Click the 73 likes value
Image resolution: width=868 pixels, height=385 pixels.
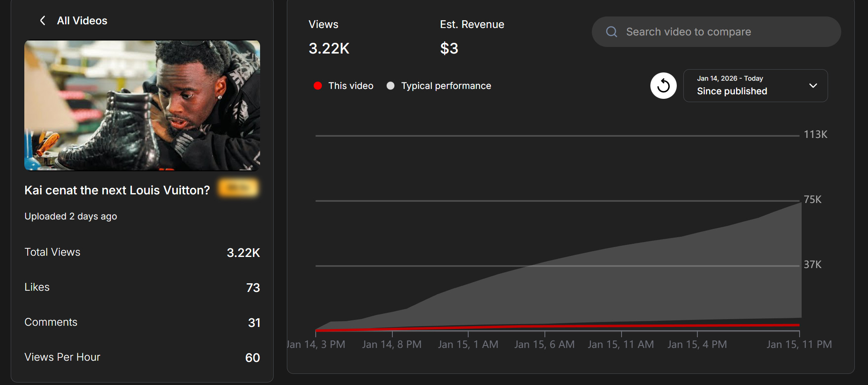pos(253,288)
